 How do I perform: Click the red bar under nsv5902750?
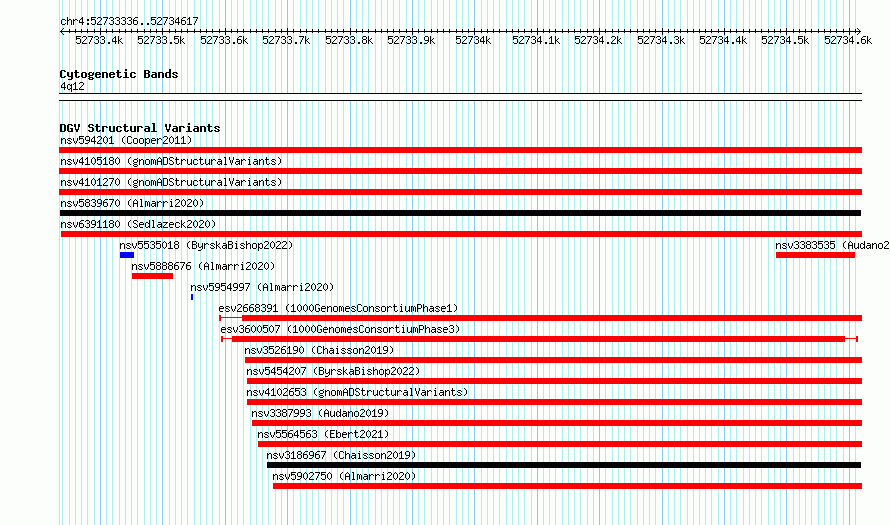[568, 486]
